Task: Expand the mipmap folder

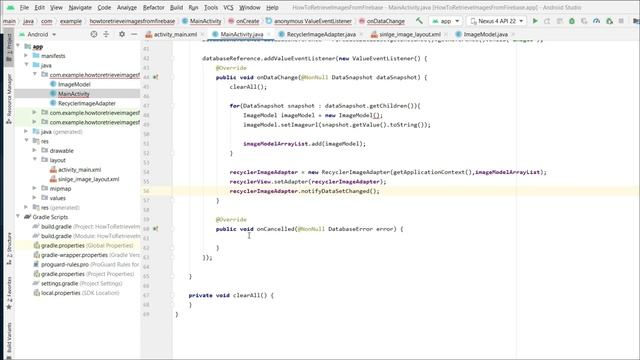Action: [x=35, y=188]
